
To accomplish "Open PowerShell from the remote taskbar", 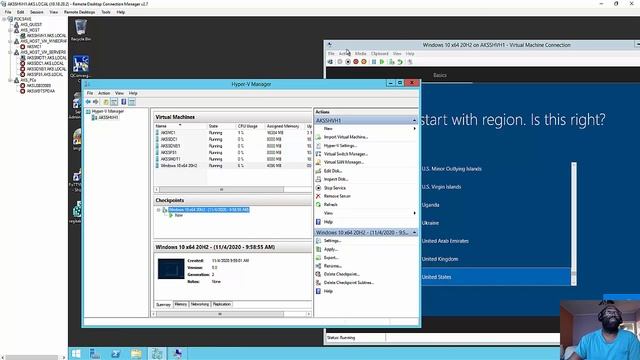I will 116,353.
